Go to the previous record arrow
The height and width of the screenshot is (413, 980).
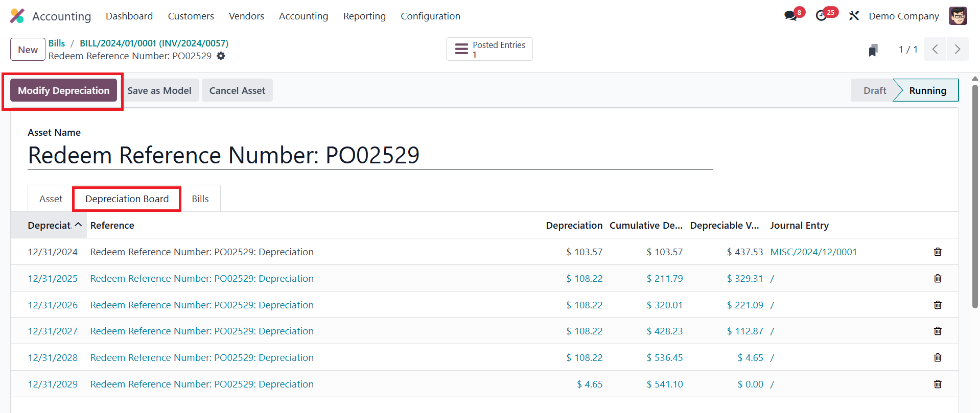935,50
